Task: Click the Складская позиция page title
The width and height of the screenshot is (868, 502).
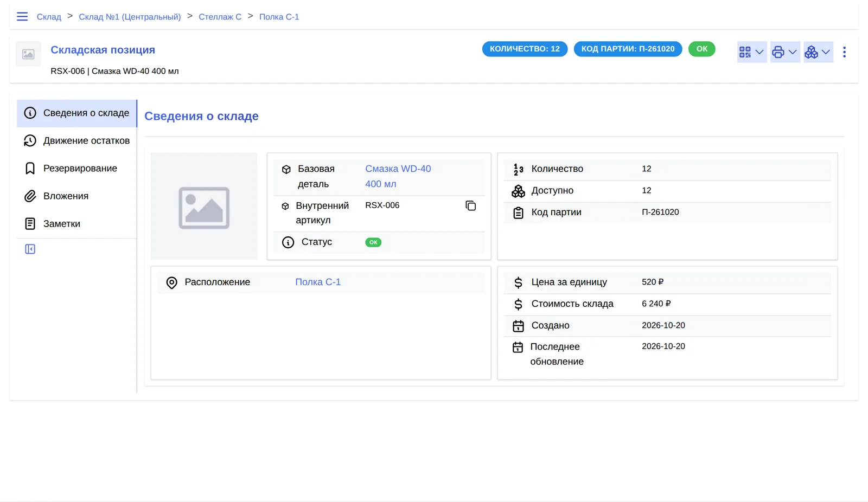Action: 103,50
